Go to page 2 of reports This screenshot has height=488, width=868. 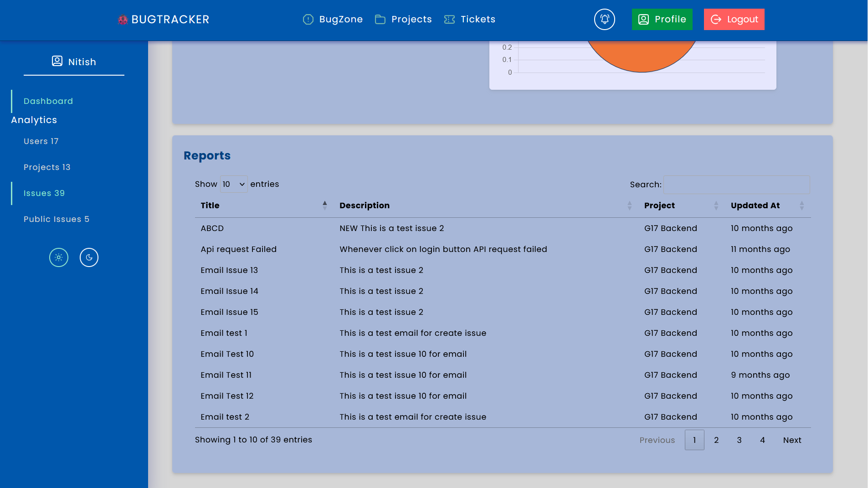[716, 440]
